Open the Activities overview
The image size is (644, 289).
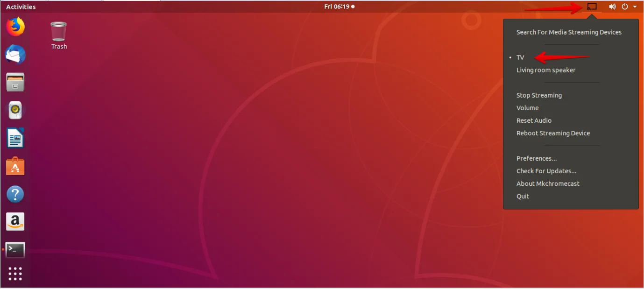click(x=21, y=7)
